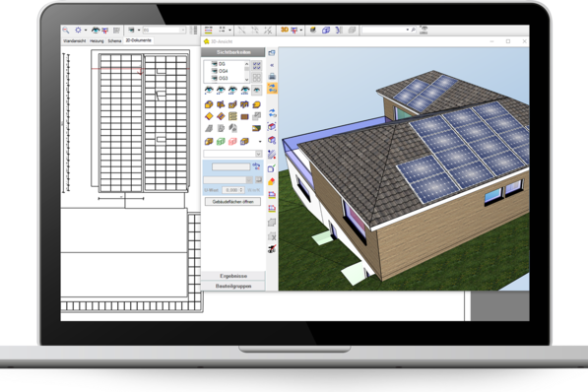
Task: Click the greyed-out cube icon in toolbar
Action: pos(352,30)
